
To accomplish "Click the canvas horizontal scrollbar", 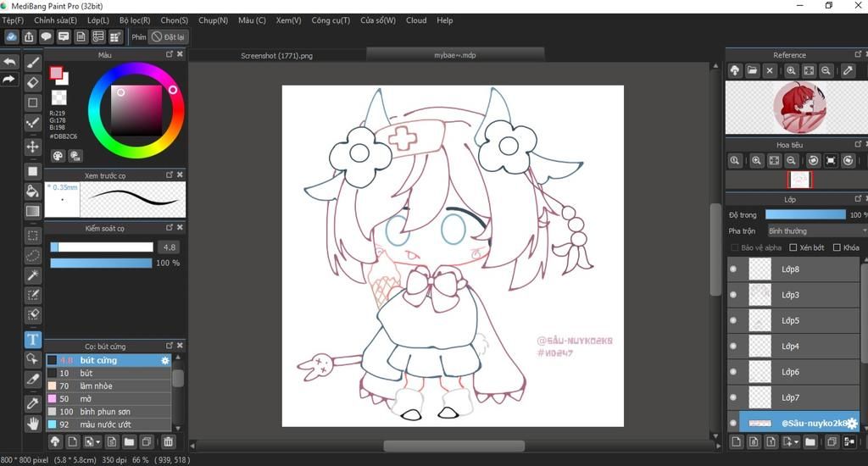I will 454,446.
